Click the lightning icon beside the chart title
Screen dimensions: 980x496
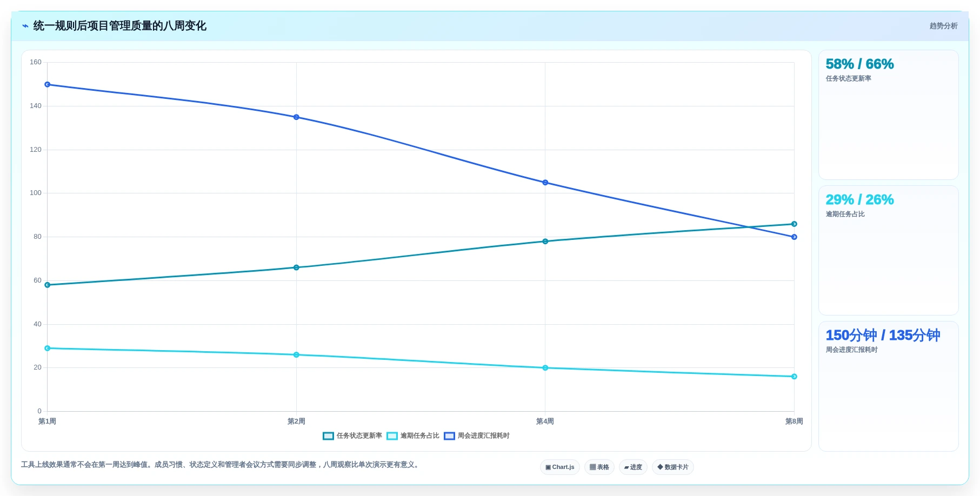tap(25, 26)
